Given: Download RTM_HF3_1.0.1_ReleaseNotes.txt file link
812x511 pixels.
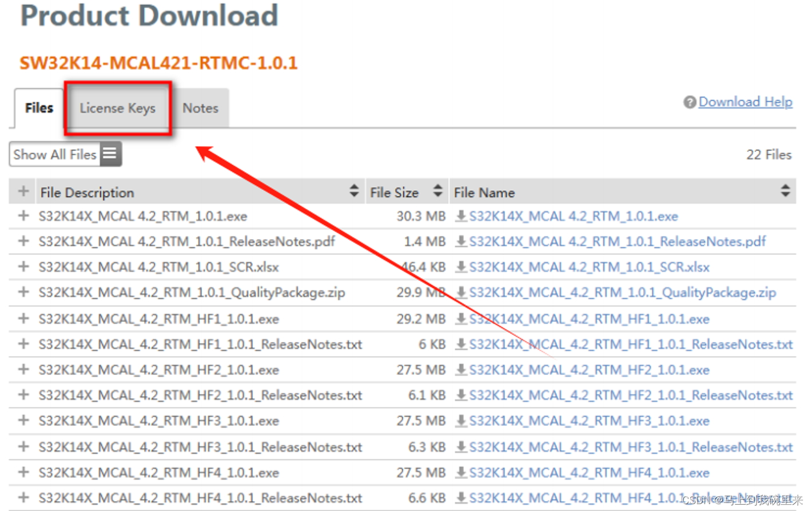Looking at the screenshot, I should pos(631,446).
